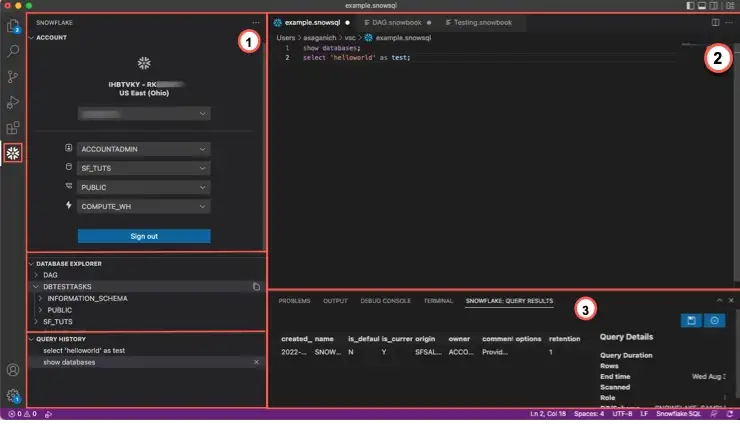The image size is (740, 429).
Task: Click the errors and warnings status indicator
Action: click(22, 414)
